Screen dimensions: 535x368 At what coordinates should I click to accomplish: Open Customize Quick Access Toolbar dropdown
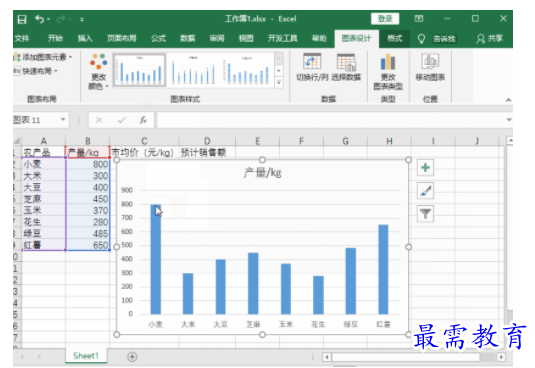[x=82, y=19]
